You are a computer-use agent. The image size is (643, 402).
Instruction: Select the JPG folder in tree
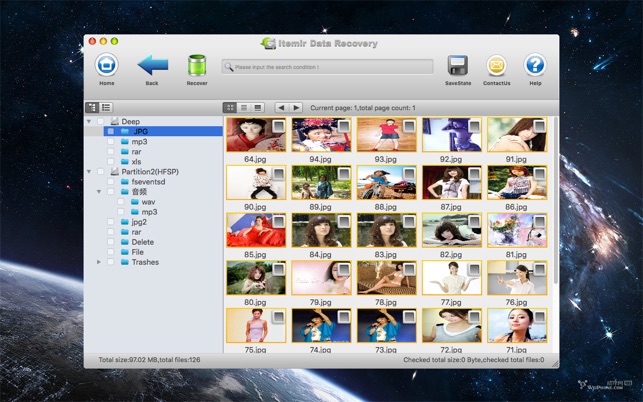click(140, 131)
